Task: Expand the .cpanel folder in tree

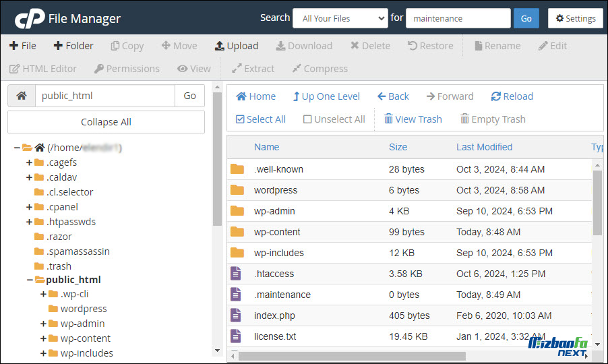Action: (x=29, y=207)
